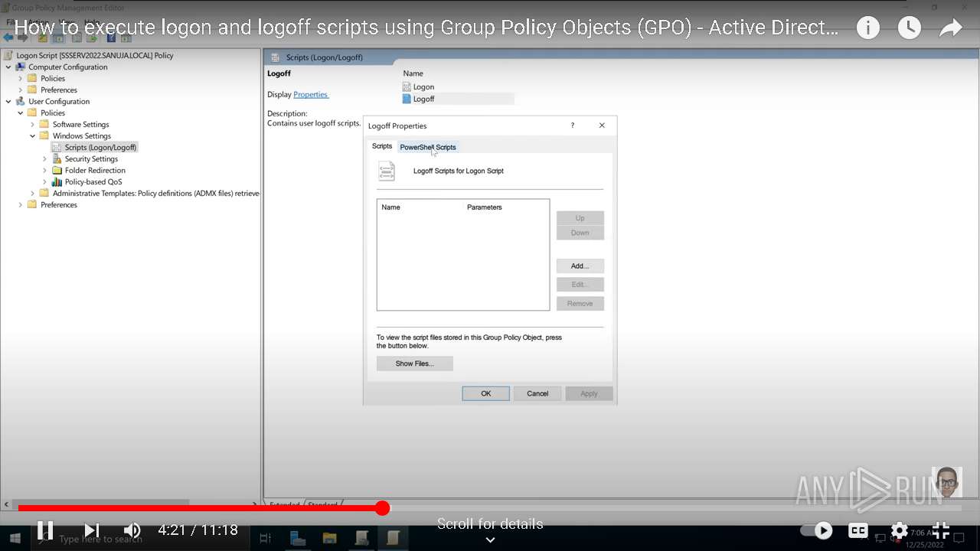Click Scroll for details arrow

490,540
